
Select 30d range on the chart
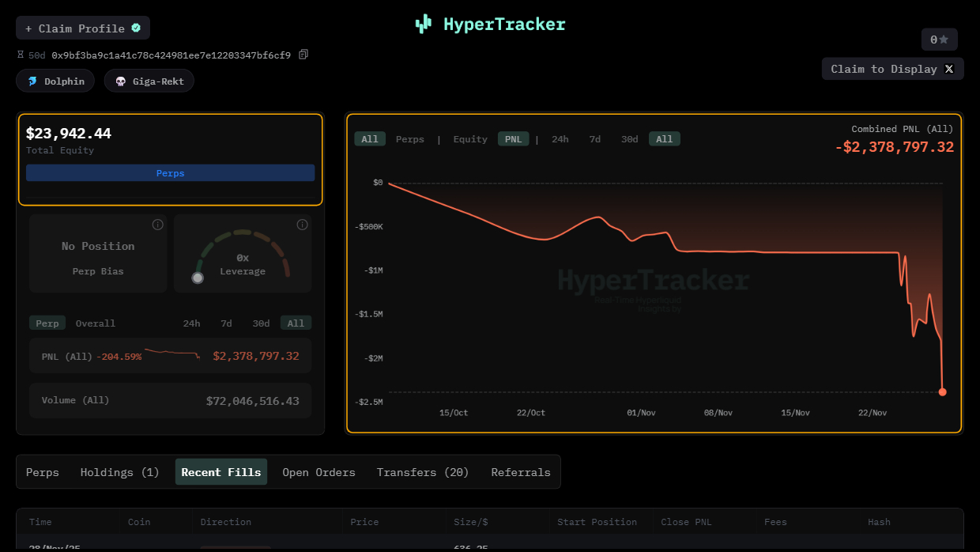(629, 139)
